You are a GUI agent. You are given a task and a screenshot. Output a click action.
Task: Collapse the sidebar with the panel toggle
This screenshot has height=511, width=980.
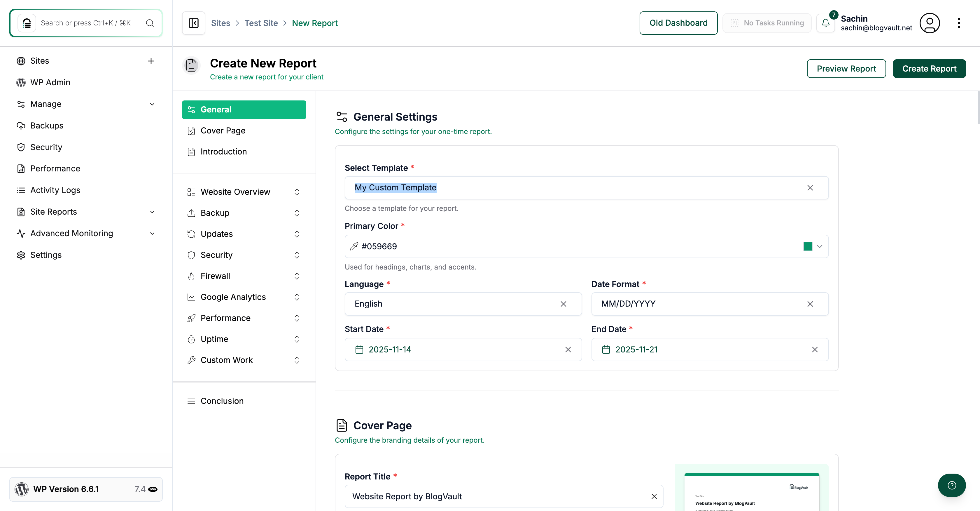tap(193, 23)
